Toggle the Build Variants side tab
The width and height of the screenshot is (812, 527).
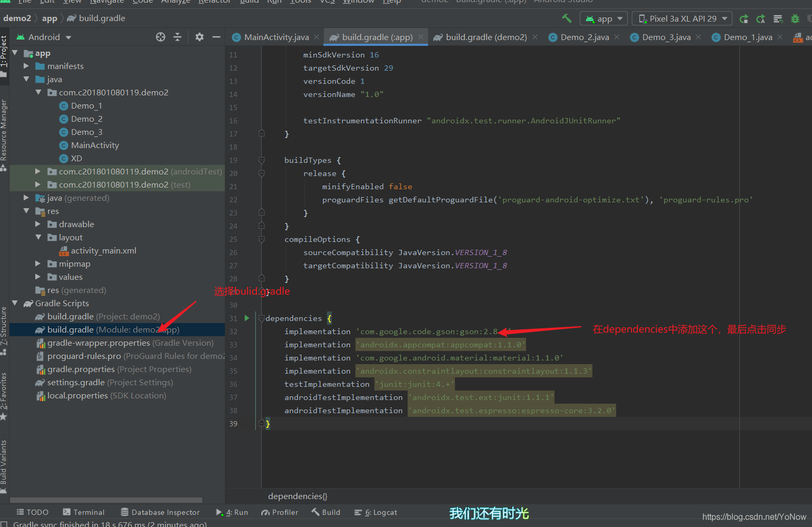4,466
